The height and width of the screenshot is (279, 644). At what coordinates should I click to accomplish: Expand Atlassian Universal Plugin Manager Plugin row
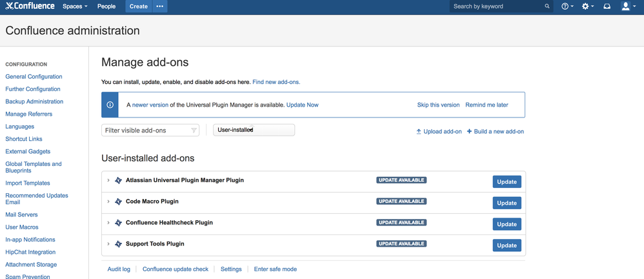pyautogui.click(x=108, y=180)
